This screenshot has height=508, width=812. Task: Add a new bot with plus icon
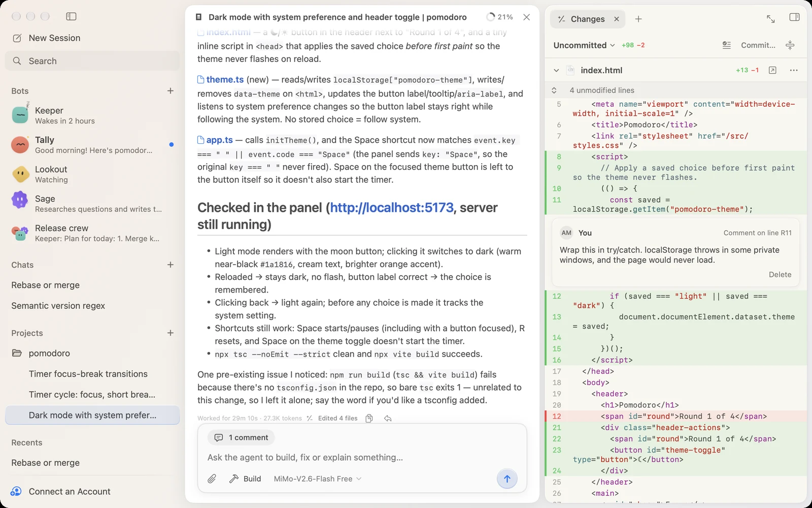(x=171, y=91)
